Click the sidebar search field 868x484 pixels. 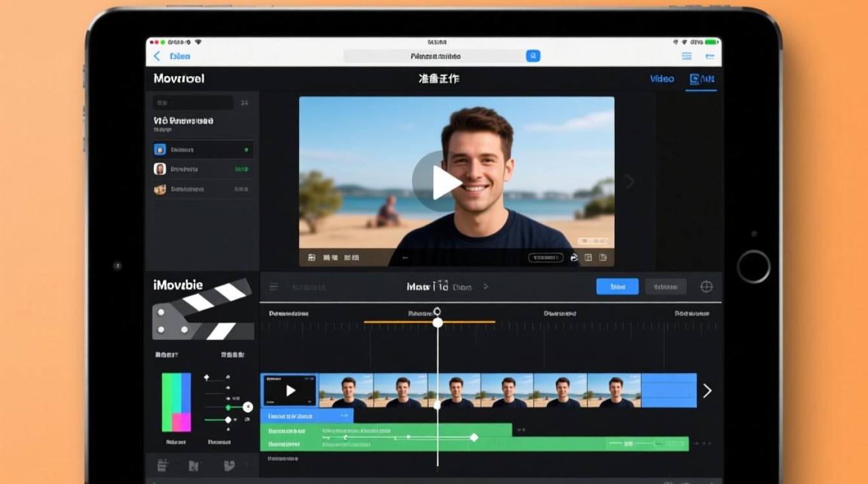point(193,103)
